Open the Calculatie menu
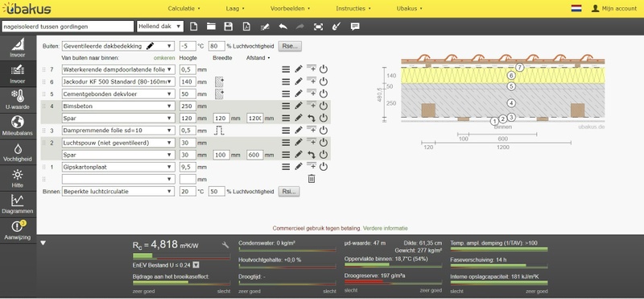 pos(184,8)
